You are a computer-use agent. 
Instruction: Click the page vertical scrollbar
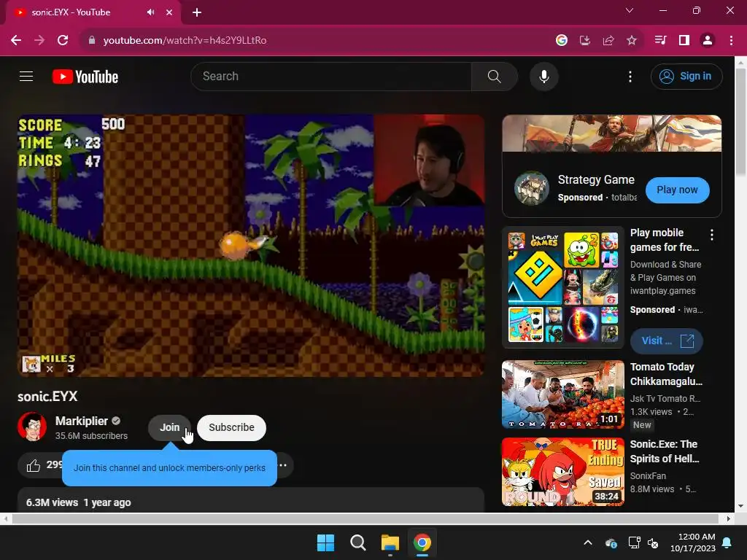741,122
